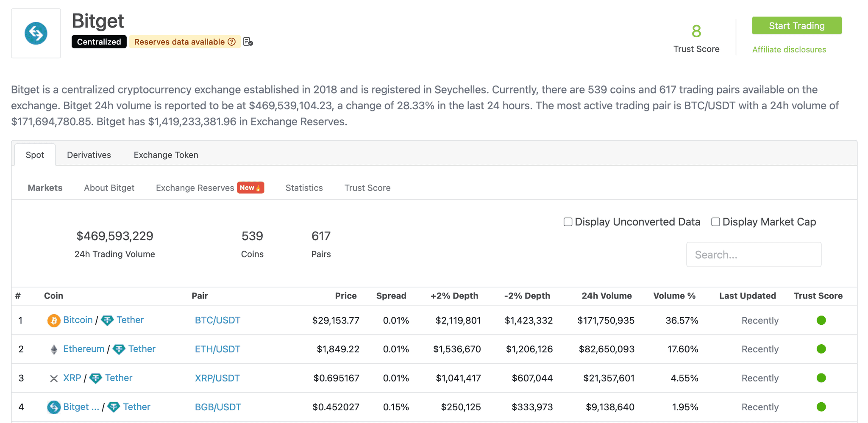
Task: Click the reserves audit document icon
Action: click(x=248, y=41)
